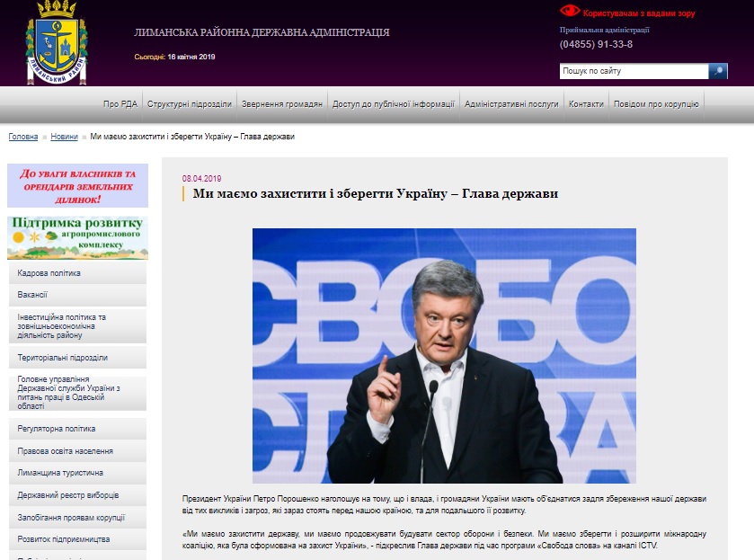Open 'Кадрова політика' in sidebar
This screenshot has height=560, width=754.
click(77, 273)
